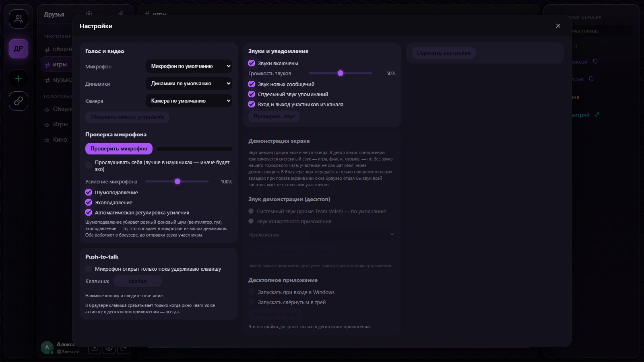The width and height of the screenshot is (644, 362).
Task: Open the Микрофон device dropdown
Action: coord(189,66)
